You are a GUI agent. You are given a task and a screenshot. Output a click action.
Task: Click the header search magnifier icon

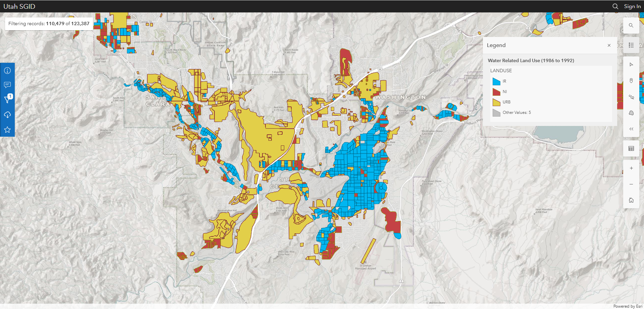[x=615, y=6]
